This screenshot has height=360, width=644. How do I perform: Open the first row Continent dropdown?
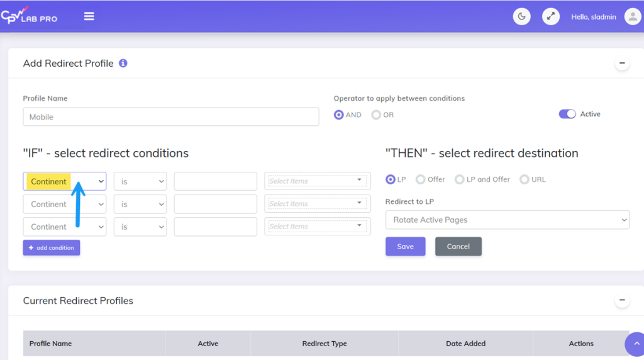(x=65, y=181)
